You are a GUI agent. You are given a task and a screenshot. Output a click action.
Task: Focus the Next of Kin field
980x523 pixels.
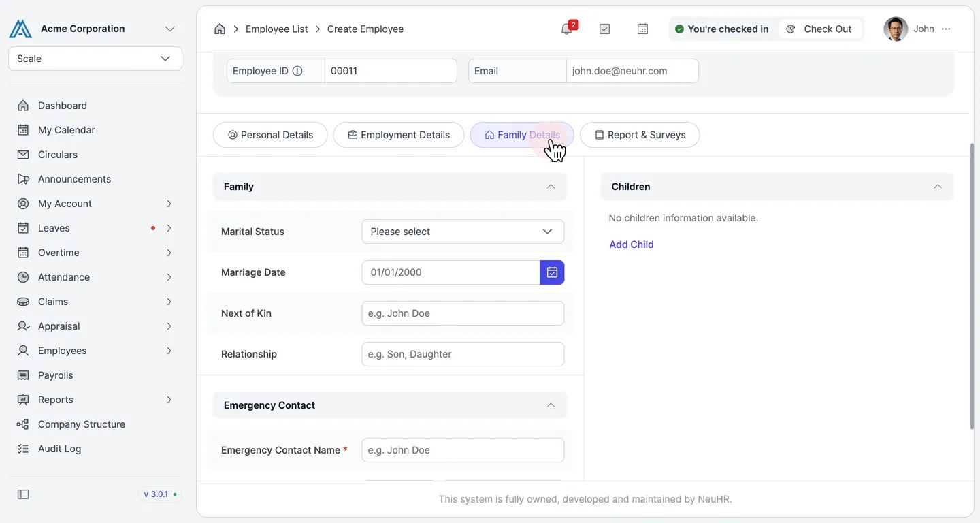pyautogui.click(x=463, y=313)
